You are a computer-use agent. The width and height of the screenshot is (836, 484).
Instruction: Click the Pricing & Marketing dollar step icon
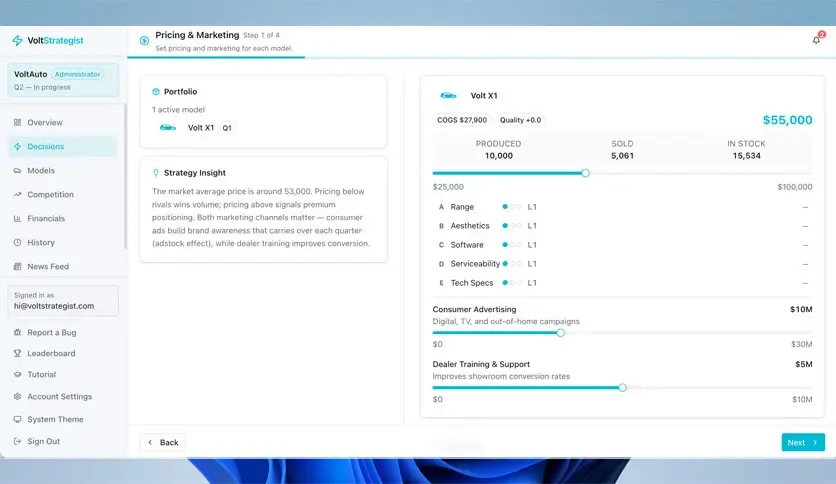click(x=144, y=41)
